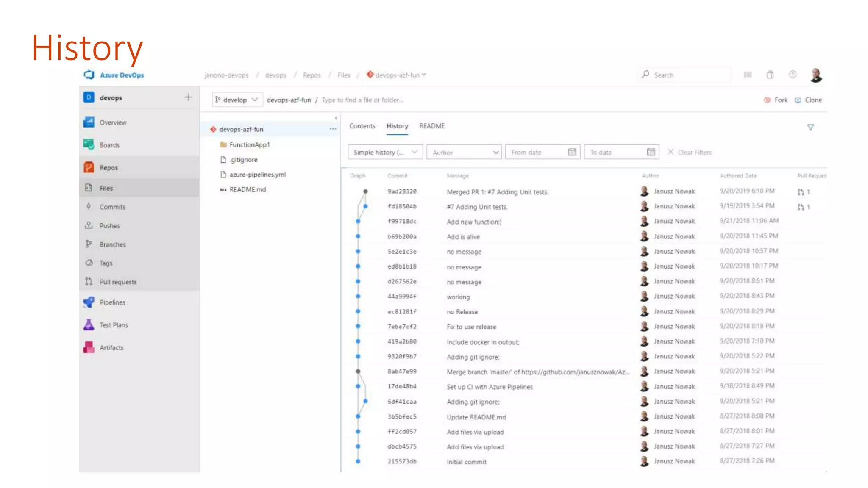Open the From date calendar picker
This screenshot has height=488, width=868.
pyautogui.click(x=572, y=152)
